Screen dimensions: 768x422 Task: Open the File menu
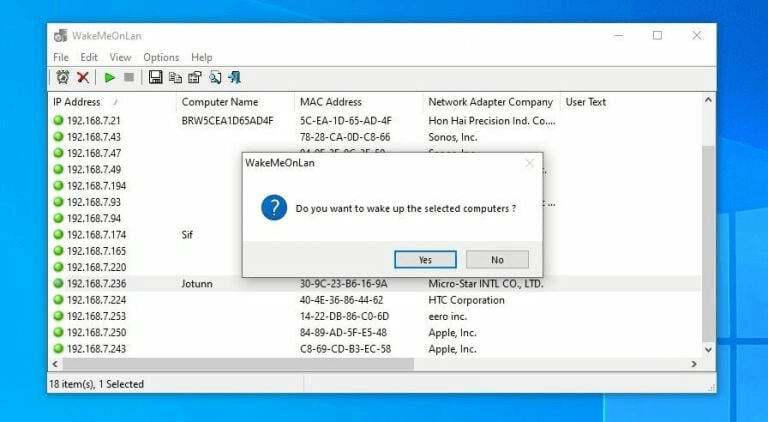[61, 57]
